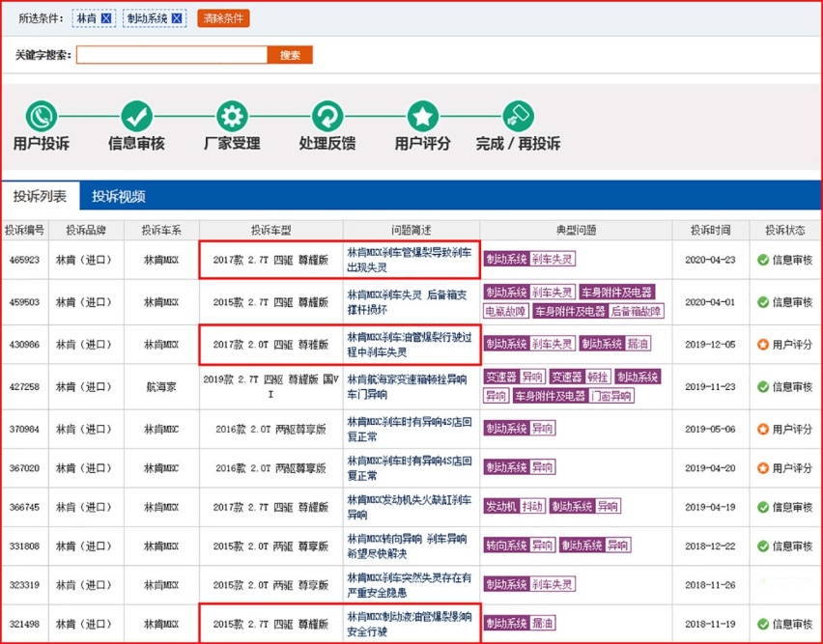Screen dimensions: 823x644
Task: Click model 2015款 2.0T 两驱 尊享版 in row 331808
Action: (x=270, y=546)
